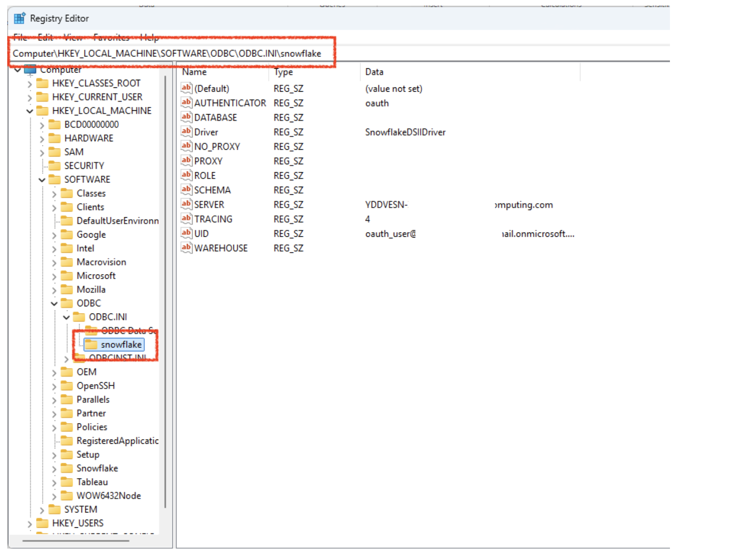734x560 pixels.
Task: Collapse the ODBC.INI node
Action: click(66, 317)
